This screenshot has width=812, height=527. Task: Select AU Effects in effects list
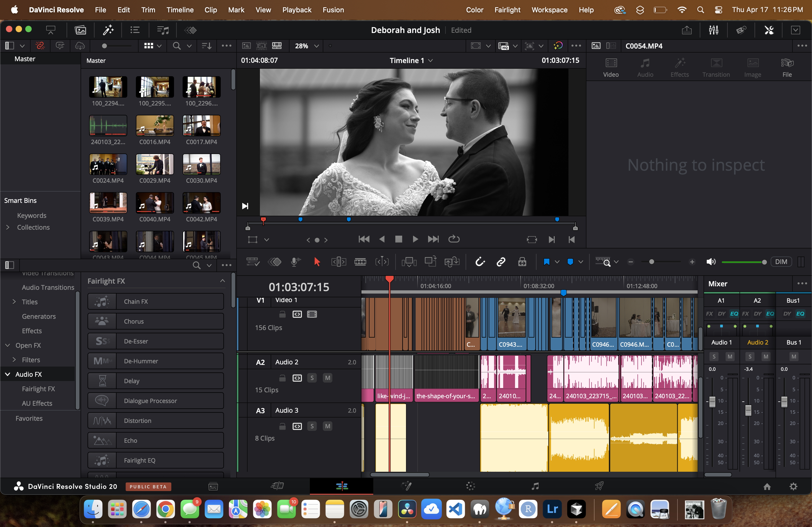(x=37, y=403)
